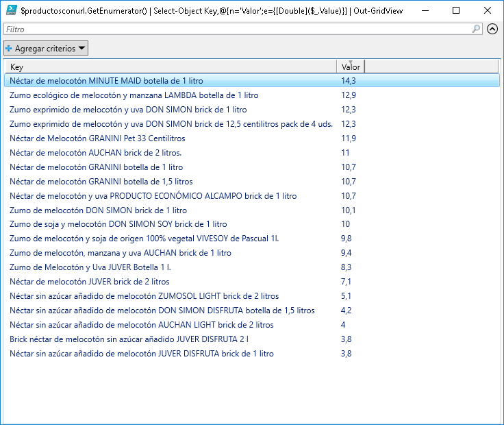Select the Brick néctar JUVER DISFRUTA 2 l row

tap(129, 339)
